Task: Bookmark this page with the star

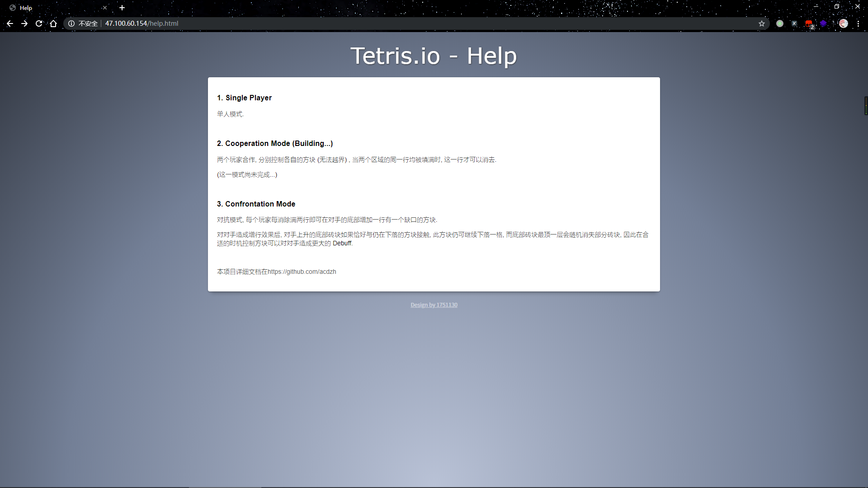Action: click(762, 23)
